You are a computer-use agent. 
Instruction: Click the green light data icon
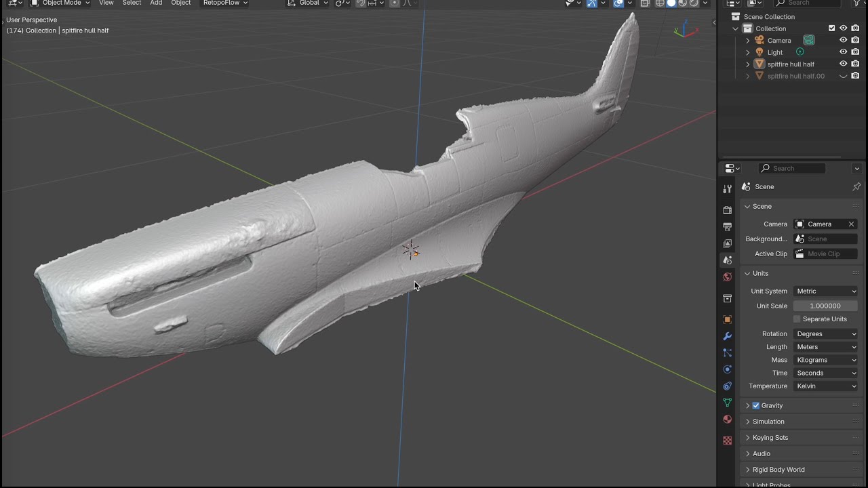[x=800, y=52]
